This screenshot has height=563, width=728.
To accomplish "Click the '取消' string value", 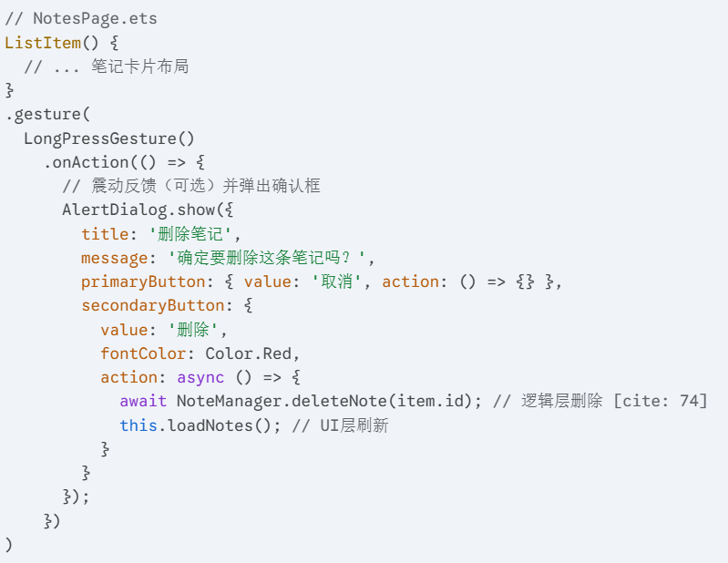I will [x=336, y=281].
